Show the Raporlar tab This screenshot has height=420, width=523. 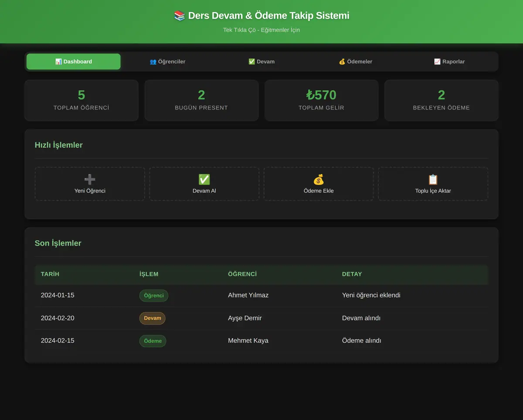pyautogui.click(x=449, y=61)
